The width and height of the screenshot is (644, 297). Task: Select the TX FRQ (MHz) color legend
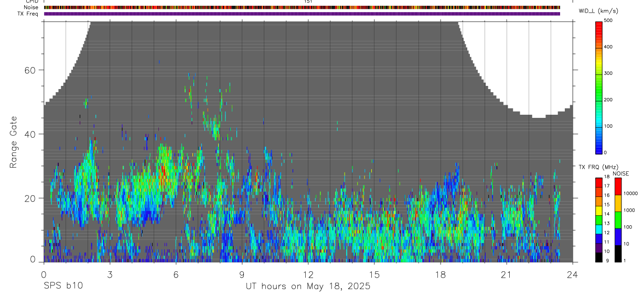[x=599, y=220]
